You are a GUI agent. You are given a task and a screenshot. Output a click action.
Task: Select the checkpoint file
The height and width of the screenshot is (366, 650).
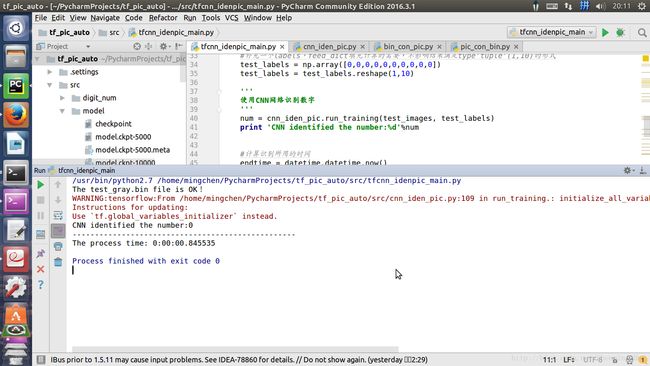click(x=113, y=124)
